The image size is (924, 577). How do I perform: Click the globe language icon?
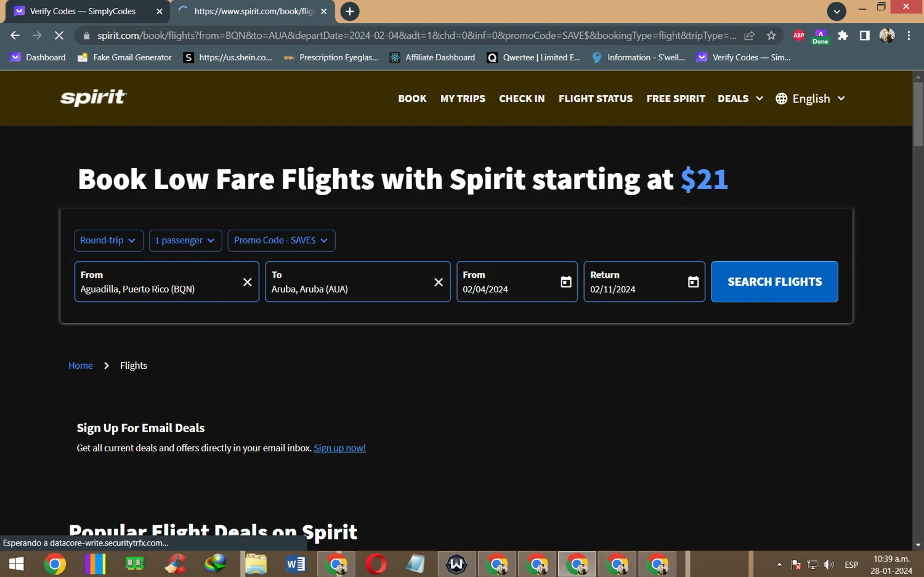781,99
